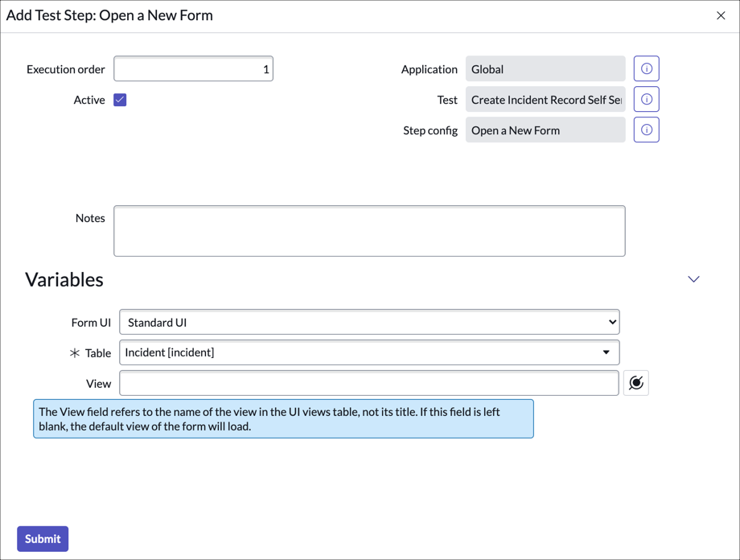Focus the Execution order field
The width and height of the screenshot is (740, 560).
[194, 69]
